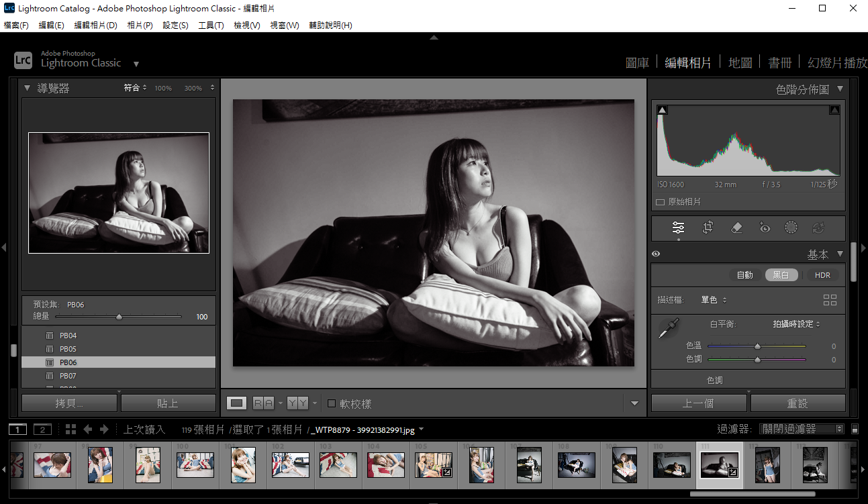Click the Reset (重設) button
Screen dimensions: 868x504
coord(798,403)
